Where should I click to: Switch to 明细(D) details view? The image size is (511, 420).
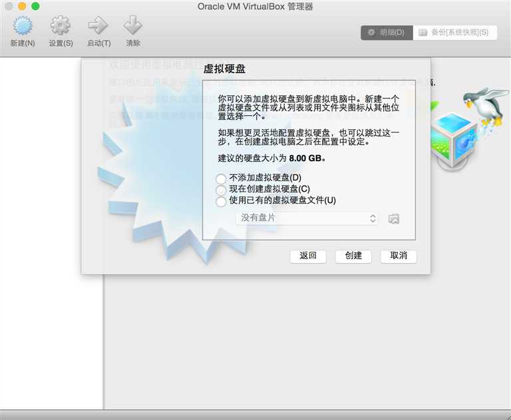pyautogui.click(x=387, y=33)
